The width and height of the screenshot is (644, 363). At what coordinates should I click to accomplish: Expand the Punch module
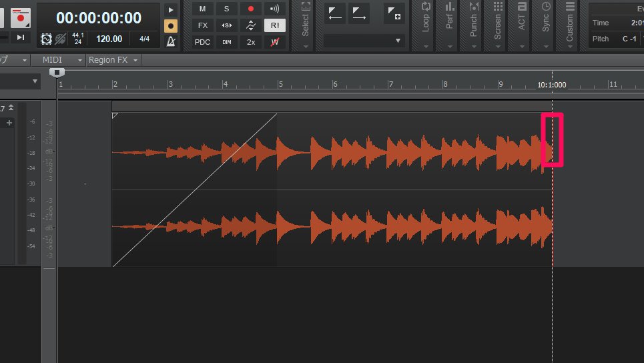[474, 25]
